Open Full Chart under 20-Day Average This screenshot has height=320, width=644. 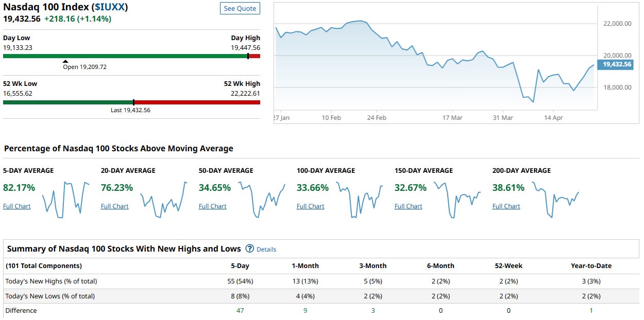[114, 206]
